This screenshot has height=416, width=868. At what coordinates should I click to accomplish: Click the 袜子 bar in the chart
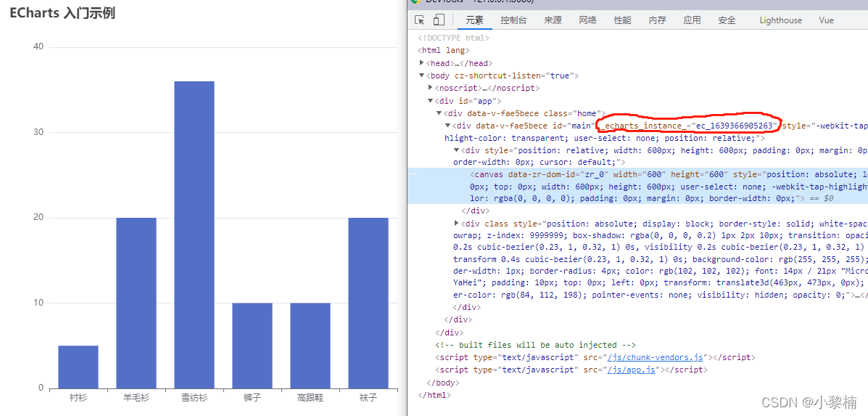click(x=368, y=303)
